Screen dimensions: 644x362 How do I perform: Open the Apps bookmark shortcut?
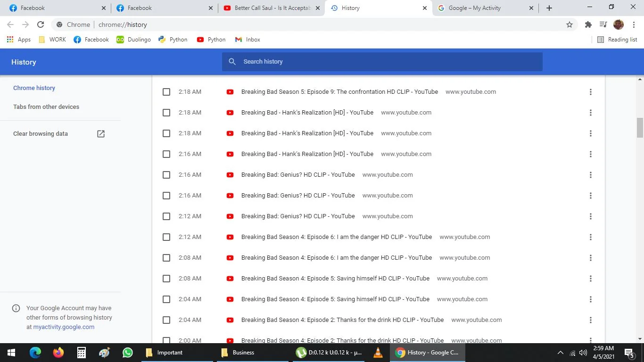click(19, 40)
